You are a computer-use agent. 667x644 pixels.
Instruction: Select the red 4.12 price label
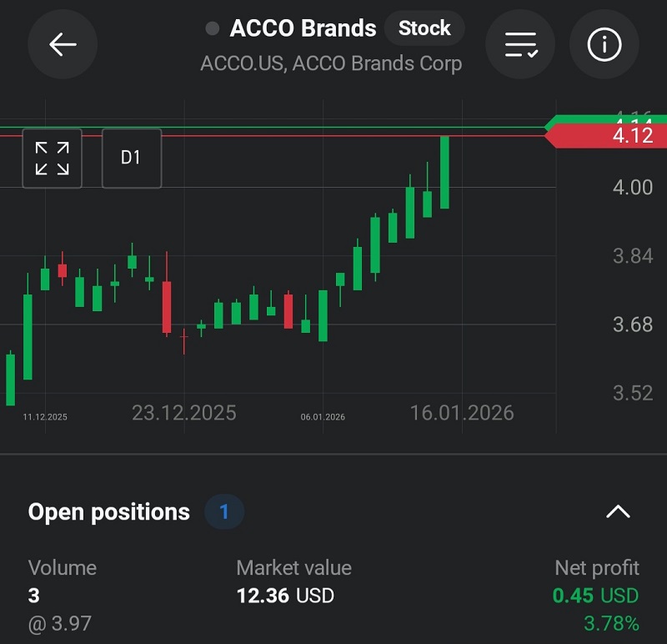pos(604,136)
